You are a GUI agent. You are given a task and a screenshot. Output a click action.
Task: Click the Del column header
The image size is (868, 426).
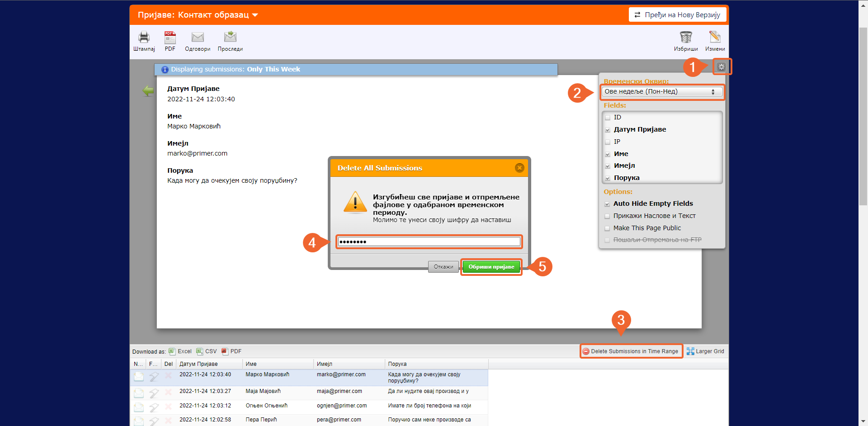click(169, 364)
